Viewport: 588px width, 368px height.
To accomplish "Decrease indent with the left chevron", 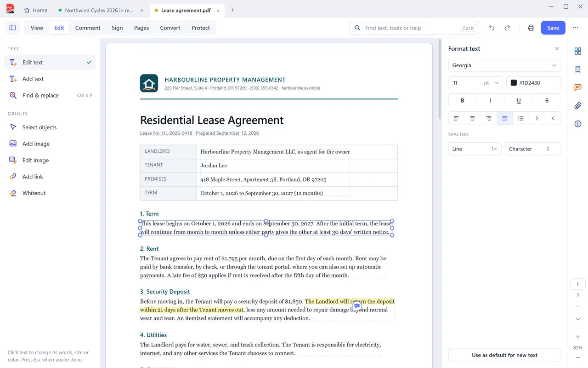I will (553, 118).
